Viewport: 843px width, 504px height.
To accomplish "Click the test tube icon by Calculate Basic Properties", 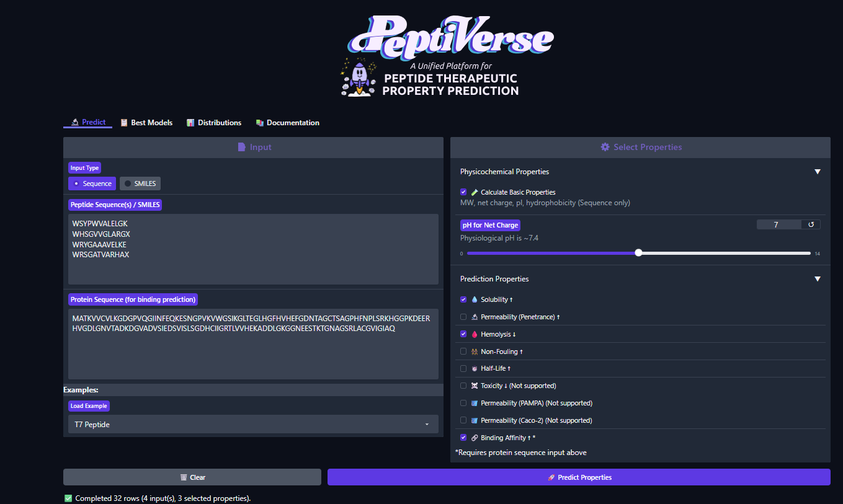I will coord(475,192).
